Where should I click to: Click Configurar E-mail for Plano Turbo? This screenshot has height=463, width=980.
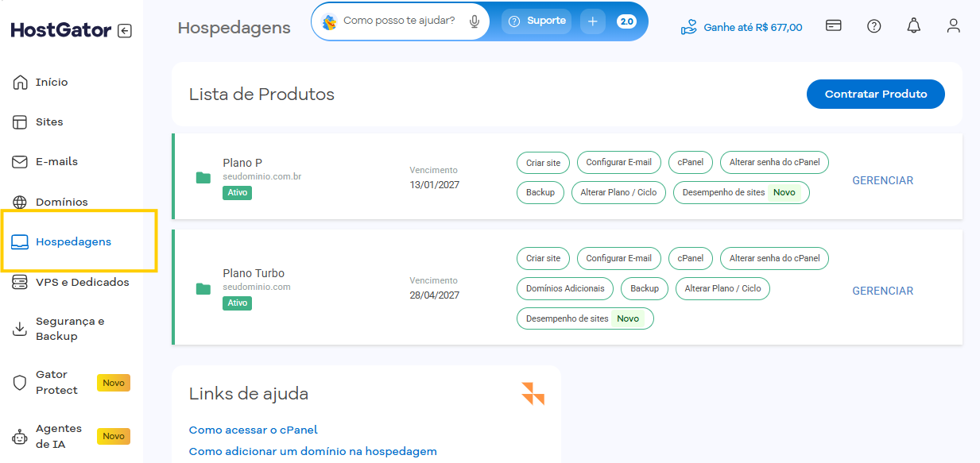tap(618, 258)
